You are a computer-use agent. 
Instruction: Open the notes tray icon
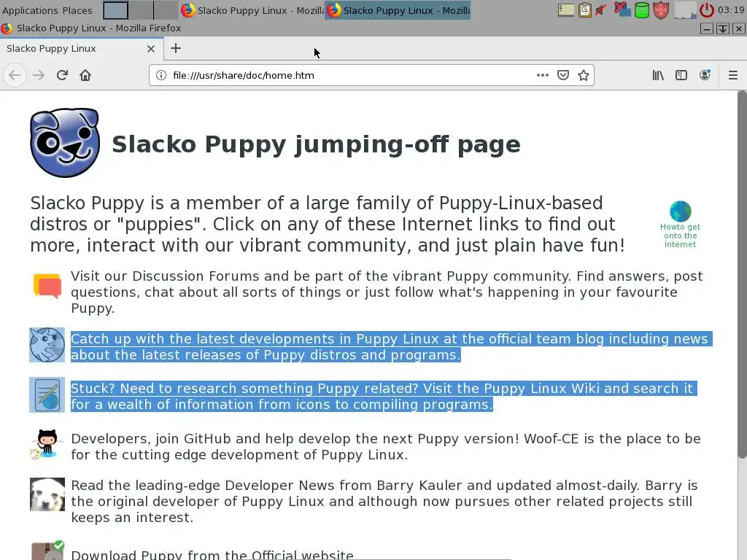click(x=566, y=10)
